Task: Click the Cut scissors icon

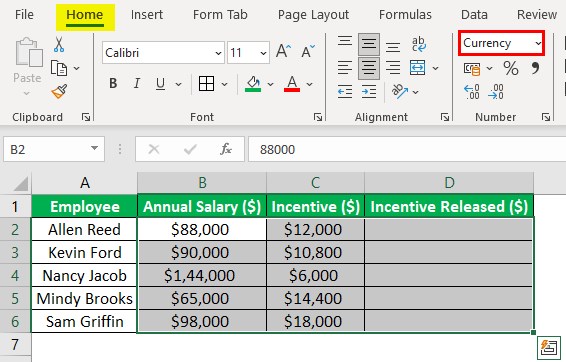Action: pos(59,44)
